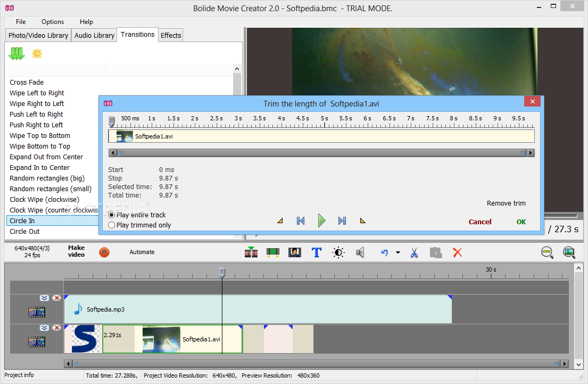
Task: Switch to Audio Library tab
Action: [x=94, y=35]
